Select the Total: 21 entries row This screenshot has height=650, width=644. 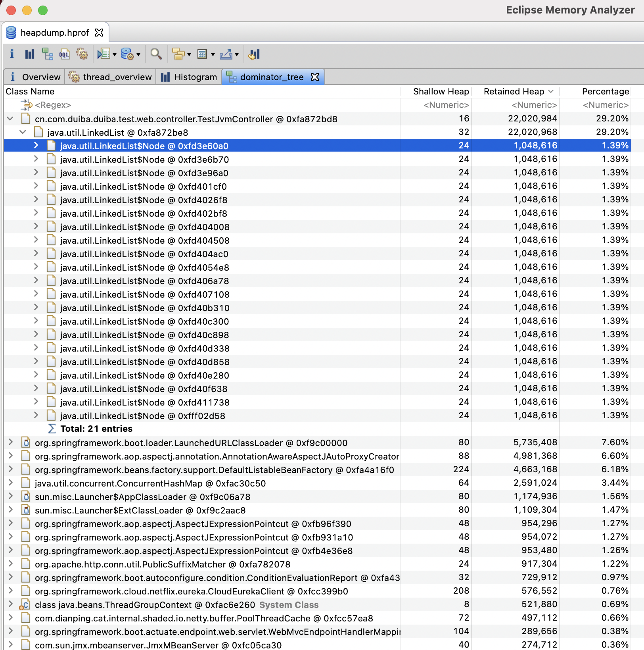[317, 429]
